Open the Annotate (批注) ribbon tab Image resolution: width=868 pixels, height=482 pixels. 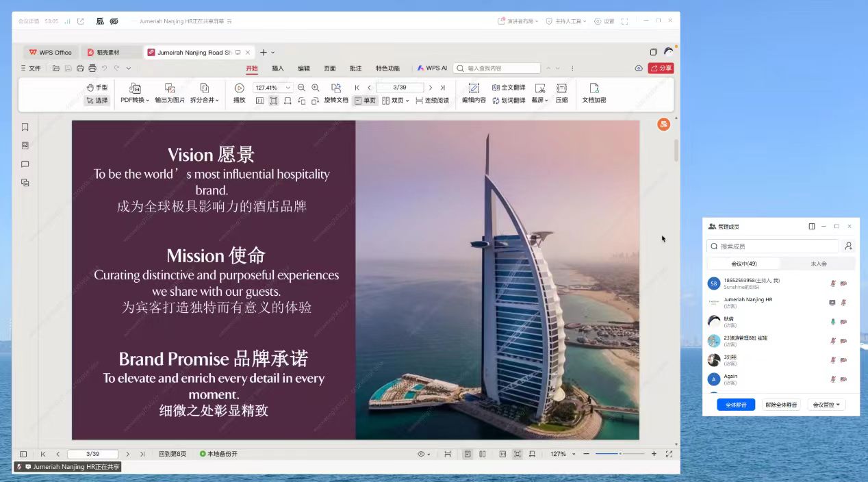[x=356, y=68]
